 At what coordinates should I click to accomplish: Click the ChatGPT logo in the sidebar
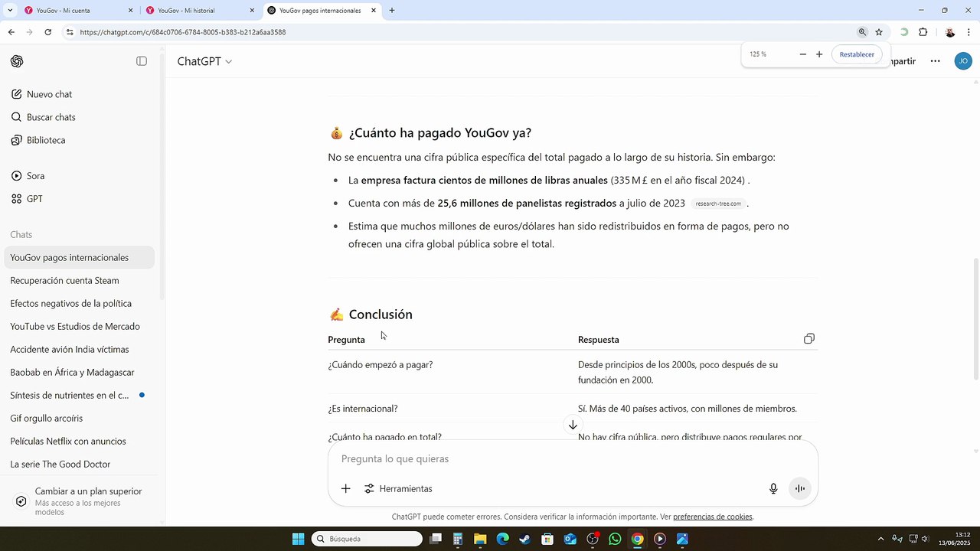click(x=17, y=61)
